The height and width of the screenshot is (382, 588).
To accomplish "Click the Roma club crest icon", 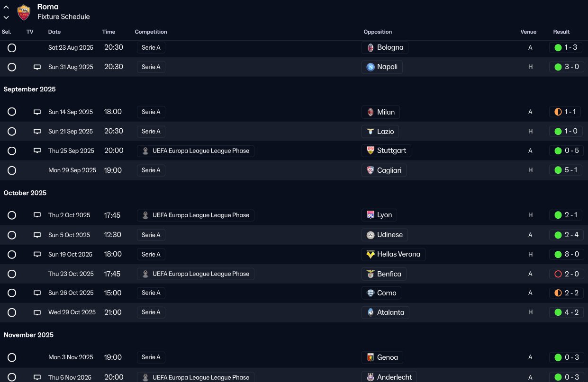I will point(24,12).
